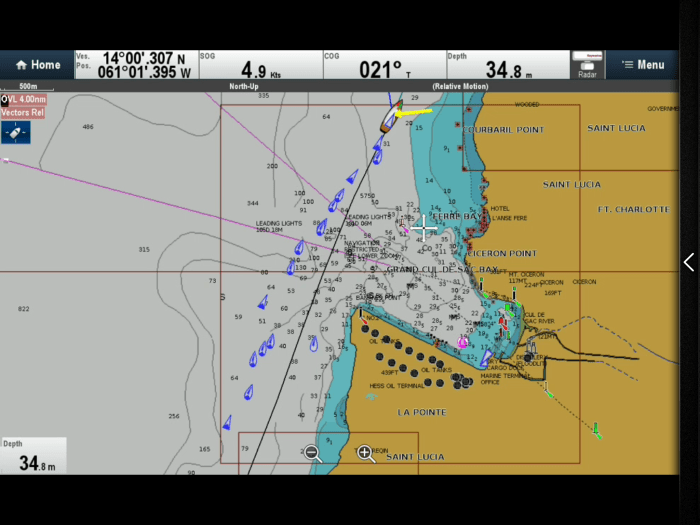Tap the Relative Motion mode label
The height and width of the screenshot is (525, 700).
[x=460, y=87]
